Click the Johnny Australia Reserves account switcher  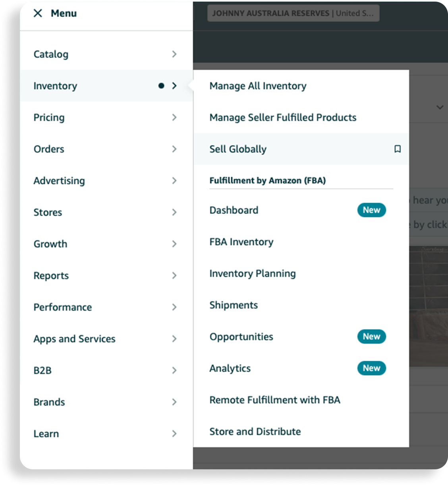click(x=293, y=13)
